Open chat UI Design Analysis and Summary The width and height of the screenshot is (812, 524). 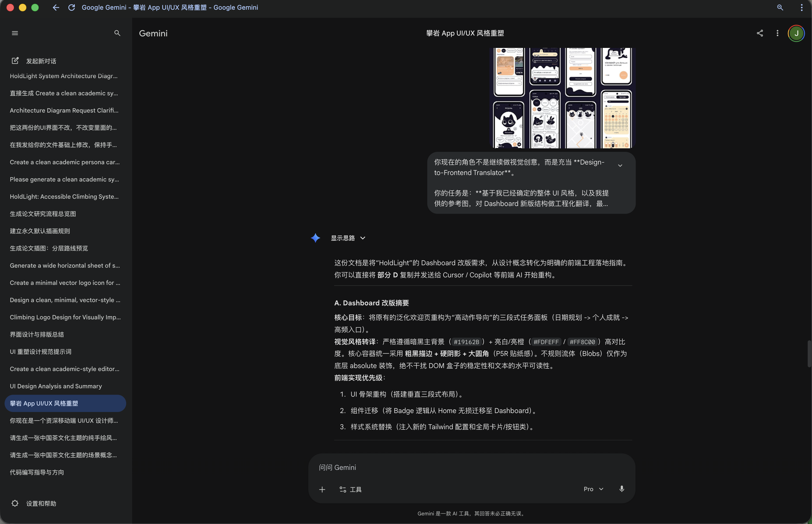pyautogui.click(x=65, y=386)
